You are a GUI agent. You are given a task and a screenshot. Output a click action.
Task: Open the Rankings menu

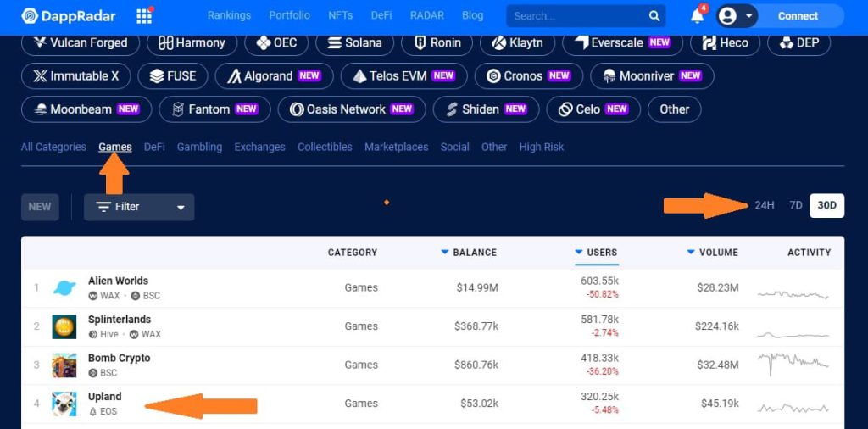(x=229, y=15)
